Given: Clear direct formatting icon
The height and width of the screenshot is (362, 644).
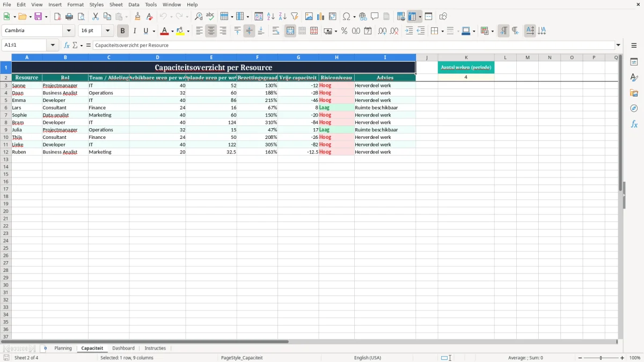Looking at the screenshot, I should 149,17.
